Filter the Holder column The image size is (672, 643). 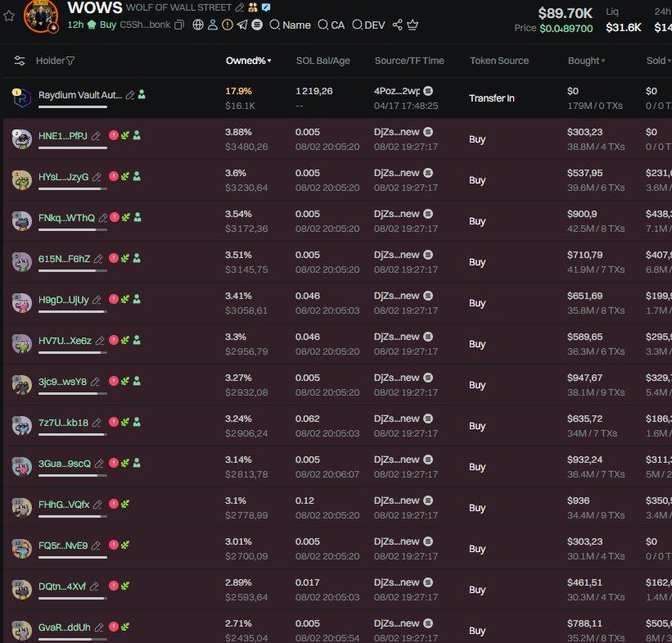[x=70, y=61]
